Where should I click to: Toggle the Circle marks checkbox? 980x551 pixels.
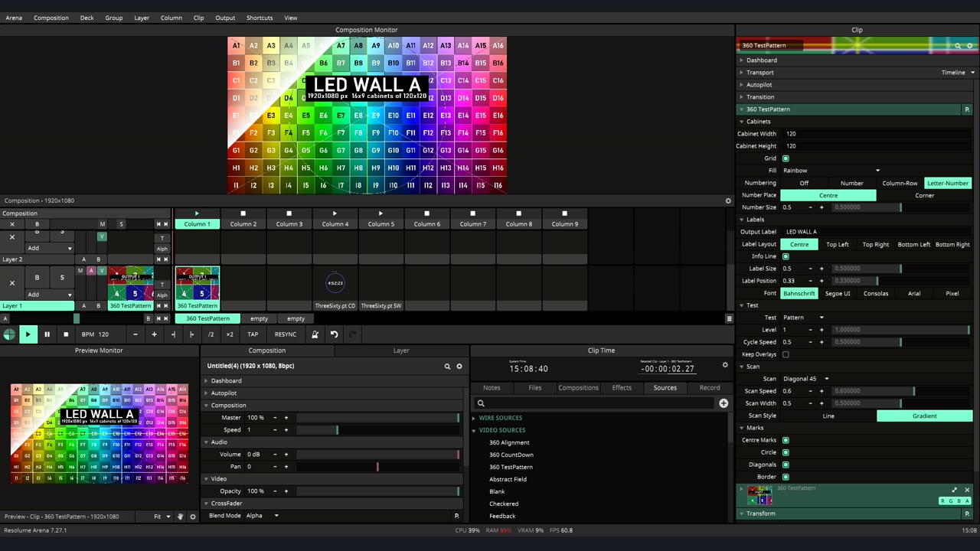[786, 452]
